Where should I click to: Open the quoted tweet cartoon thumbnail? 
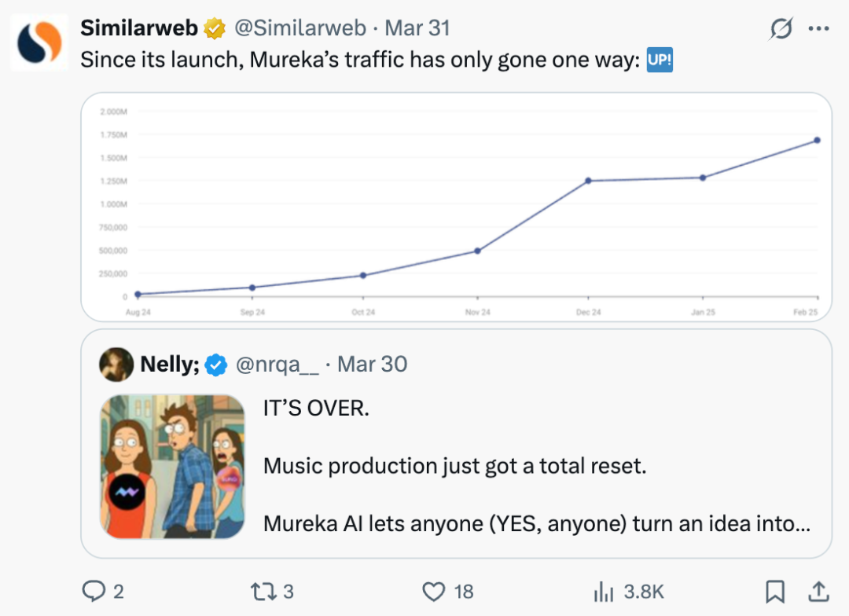(173, 466)
